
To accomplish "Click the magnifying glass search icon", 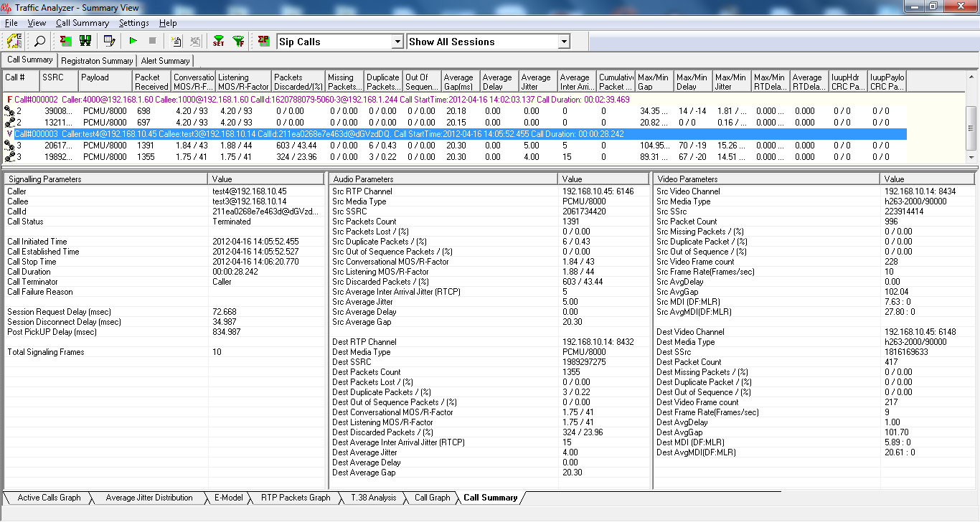I will (x=40, y=41).
